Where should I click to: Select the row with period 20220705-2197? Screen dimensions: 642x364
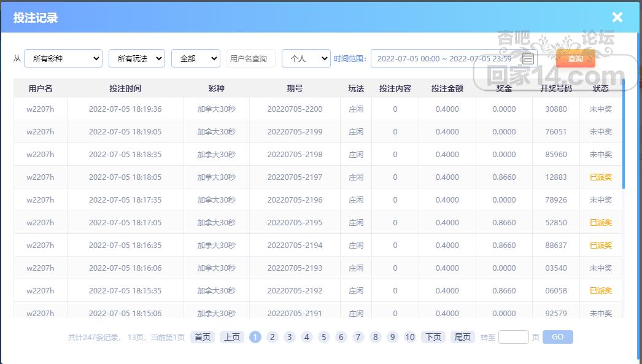coord(295,177)
